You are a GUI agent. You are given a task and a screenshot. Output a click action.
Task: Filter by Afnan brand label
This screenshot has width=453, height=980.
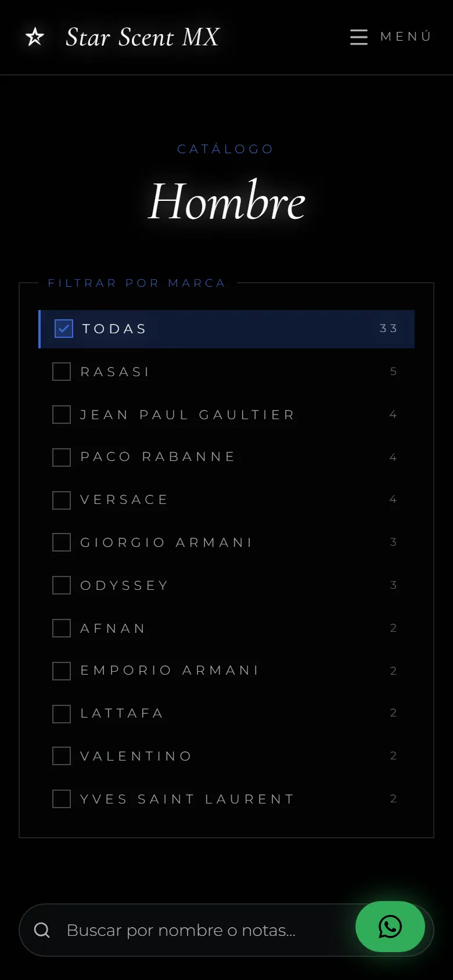coord(113,628)
